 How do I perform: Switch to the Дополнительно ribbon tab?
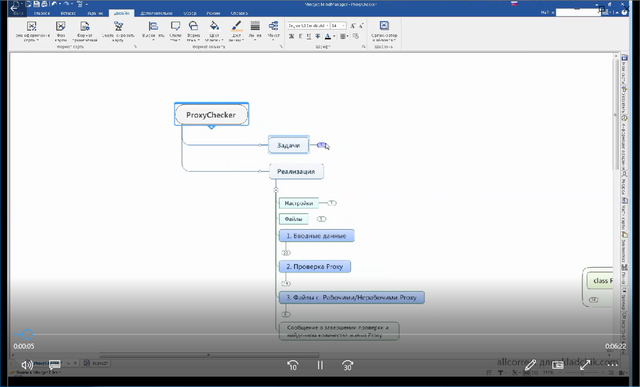[156, 13]
